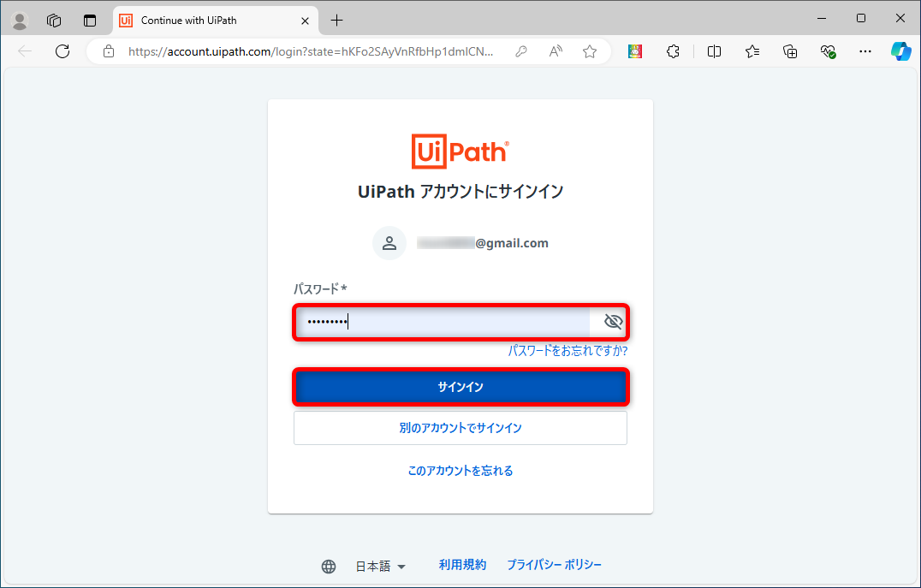921x588 pixels.
Task: Select the Continue with UiPath tab
Action: pyautogui.click(x=214, y=21)
